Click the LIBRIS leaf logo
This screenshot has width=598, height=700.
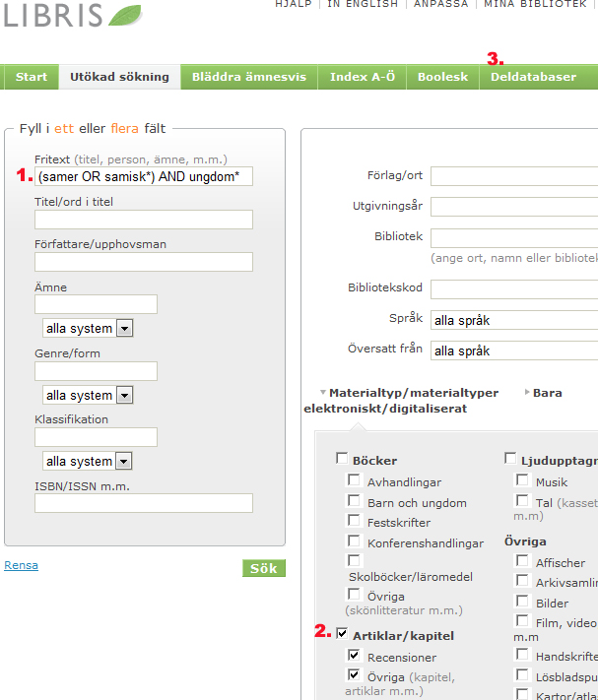(73, 15)
